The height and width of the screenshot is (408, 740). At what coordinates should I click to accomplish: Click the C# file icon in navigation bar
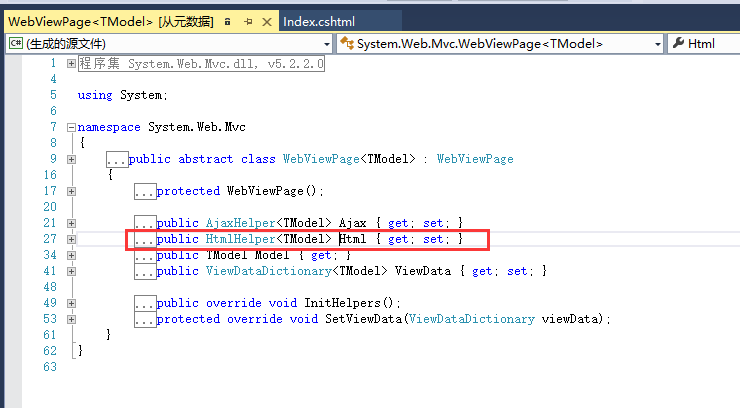[x=16, y=43]
